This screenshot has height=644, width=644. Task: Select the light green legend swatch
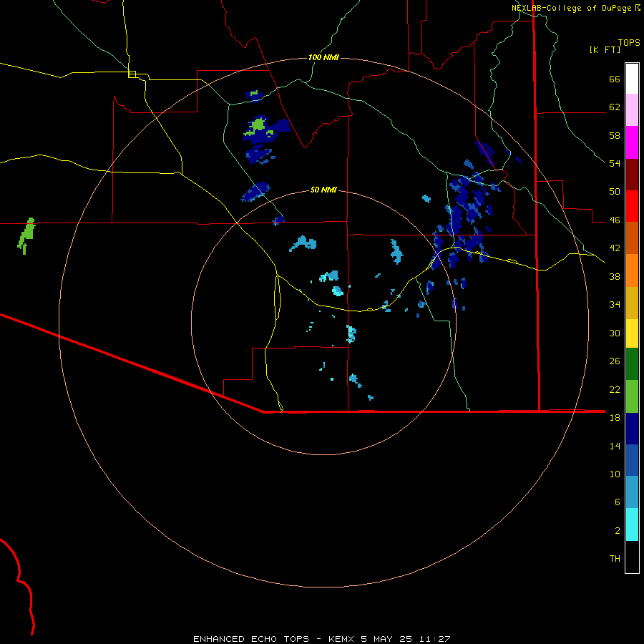point(632,396)
